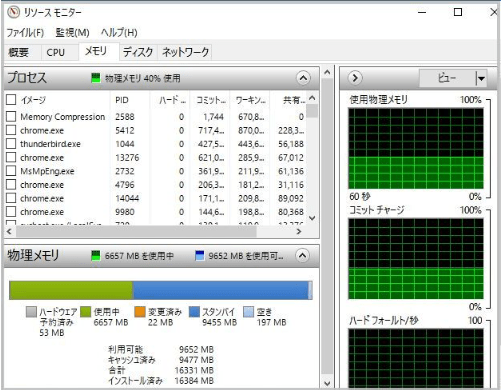Check the Memory Compression process checkbox
Image resolution: width=501 pixels, height=390 pixels.
(11, 116)
